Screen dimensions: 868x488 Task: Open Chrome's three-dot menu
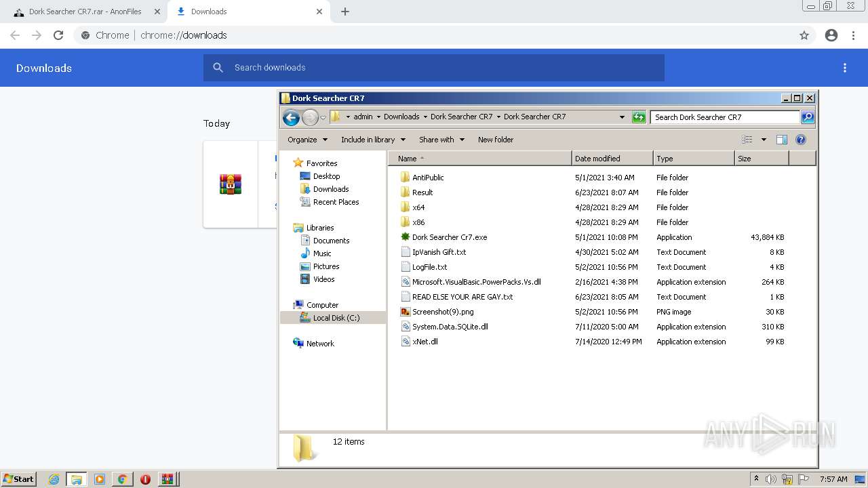click(854, 35)
